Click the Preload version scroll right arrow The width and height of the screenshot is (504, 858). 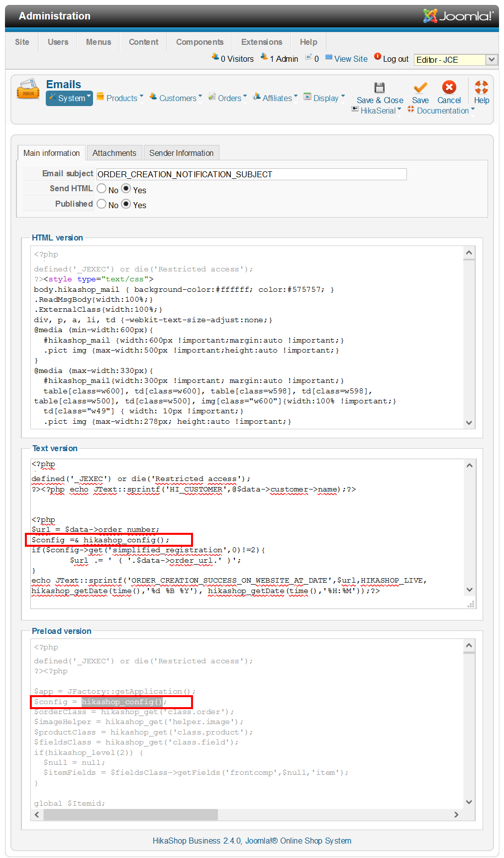pyautogui.click(x=456, y=815)
